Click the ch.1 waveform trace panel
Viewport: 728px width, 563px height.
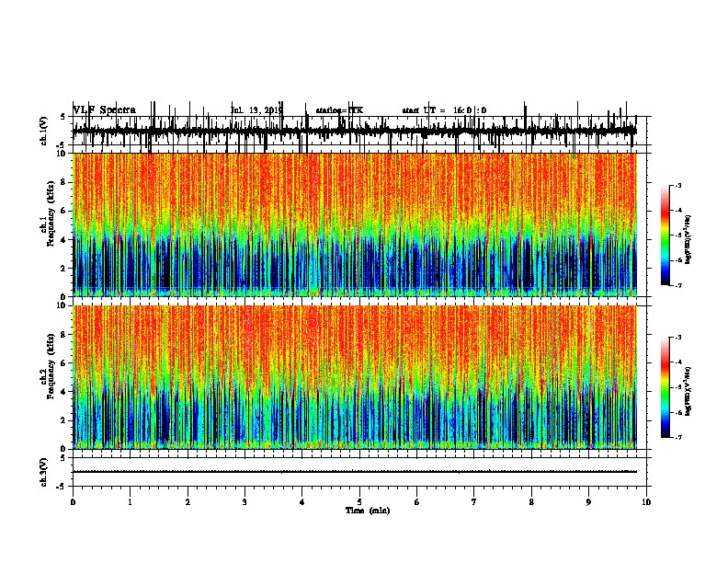pyautogui.click(x=359, y=131)
